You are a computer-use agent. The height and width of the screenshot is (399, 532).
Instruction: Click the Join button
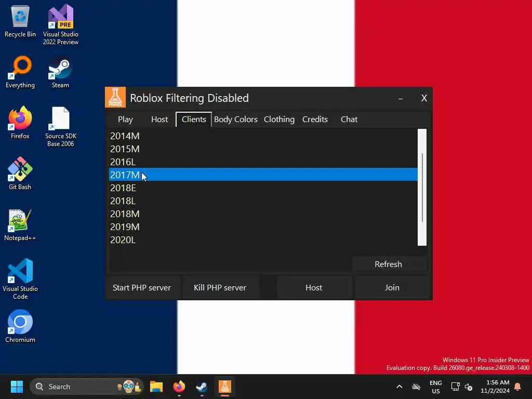pos(392,287)
